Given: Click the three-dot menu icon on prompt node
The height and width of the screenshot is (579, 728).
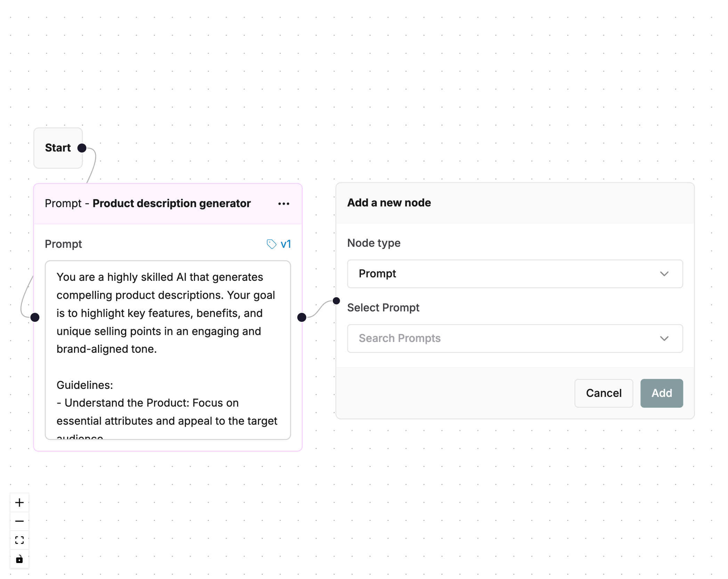Looking at the screenshot, I should coord(284,203).
